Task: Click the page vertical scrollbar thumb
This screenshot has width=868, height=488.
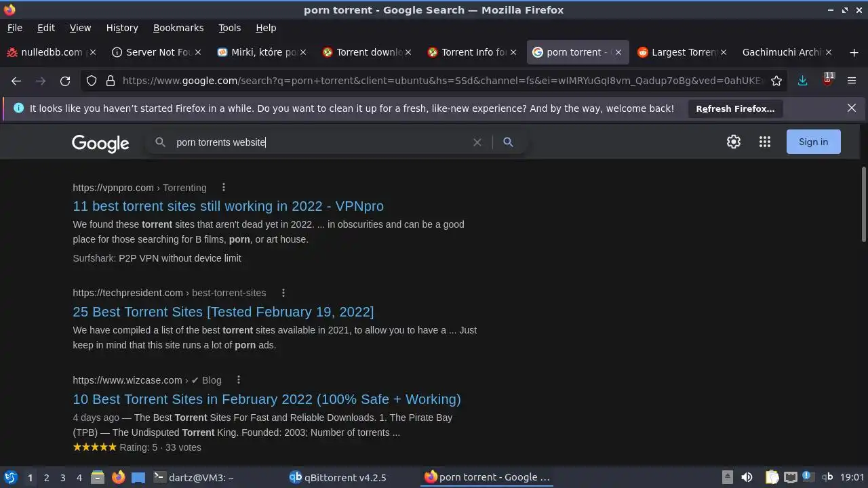Action: pyautogui.click(x=863, y=203)
